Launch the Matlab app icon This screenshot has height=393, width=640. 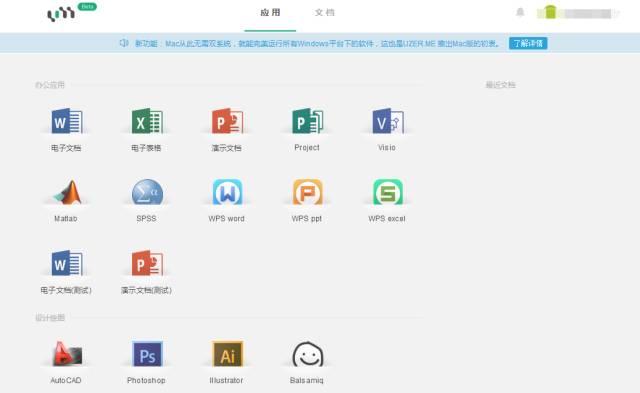pos(68,192)
